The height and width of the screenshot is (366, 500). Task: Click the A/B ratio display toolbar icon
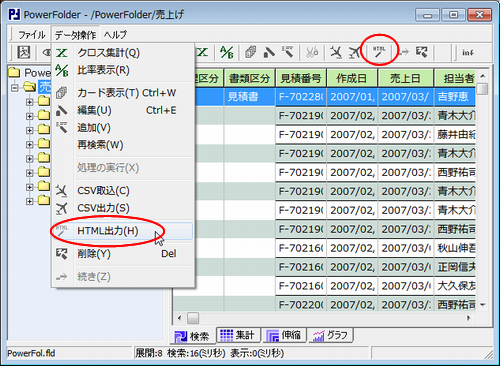[227, 52]
